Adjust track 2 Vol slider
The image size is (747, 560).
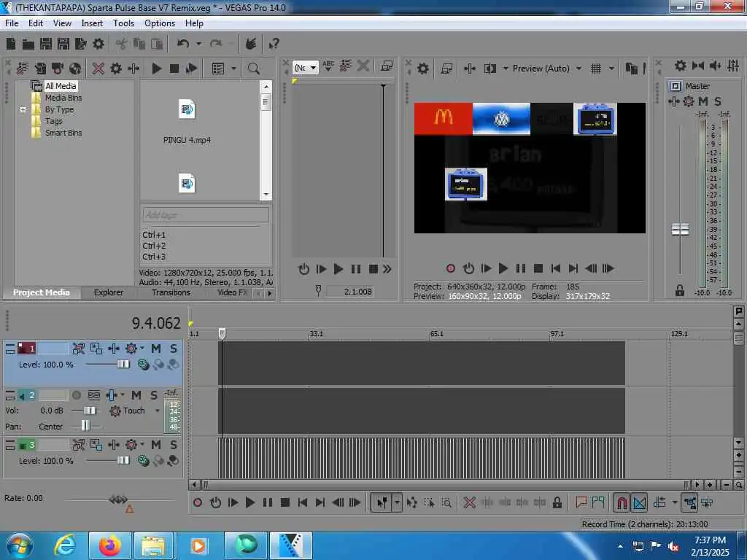90,411
